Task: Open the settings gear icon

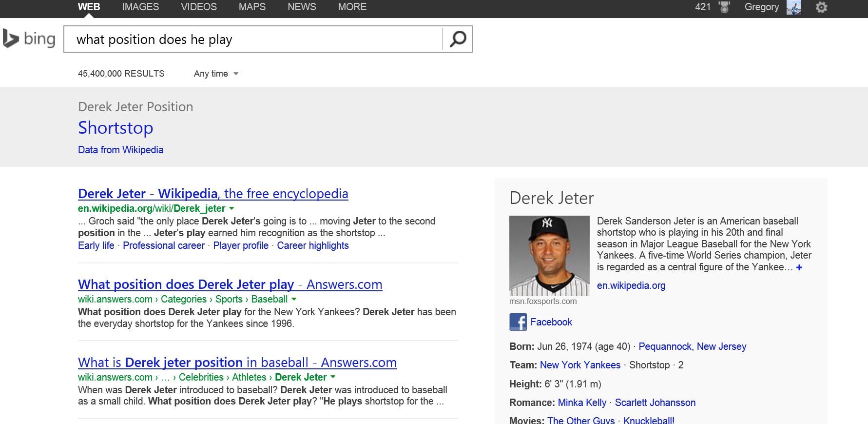Action: click(821, 7)
